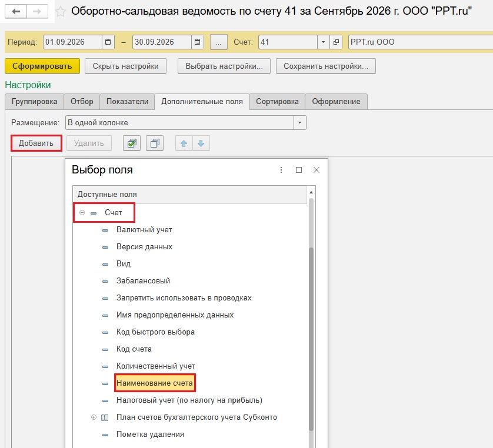Go back with the left arrow button
The width and height of the screenshot is (493, 448).
(x=16, y=12)
